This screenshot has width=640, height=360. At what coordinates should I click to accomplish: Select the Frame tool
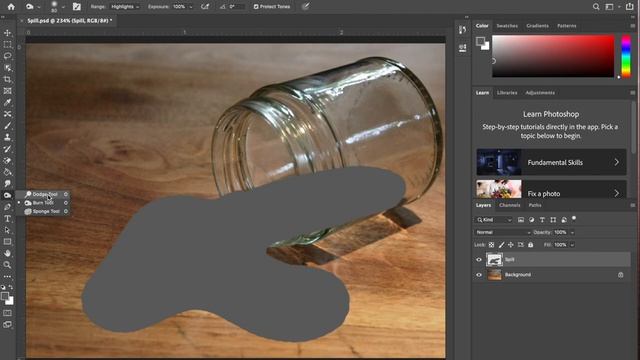[x=7, y=91]
